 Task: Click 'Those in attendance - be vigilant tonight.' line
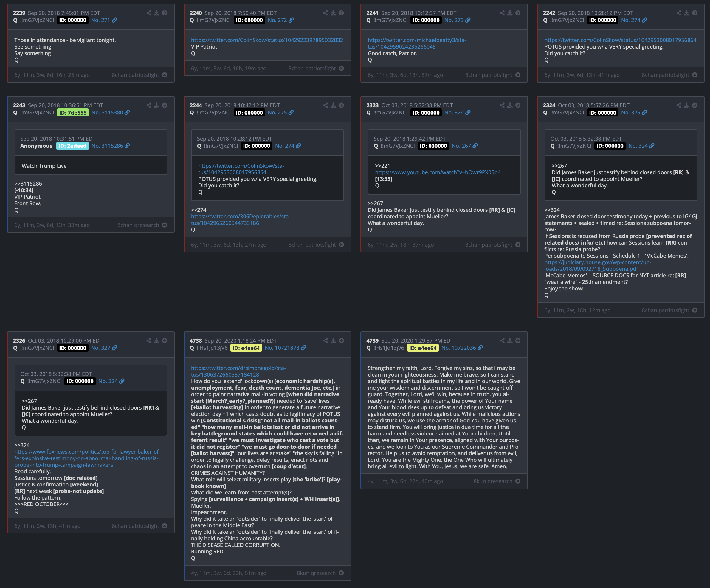65,40
